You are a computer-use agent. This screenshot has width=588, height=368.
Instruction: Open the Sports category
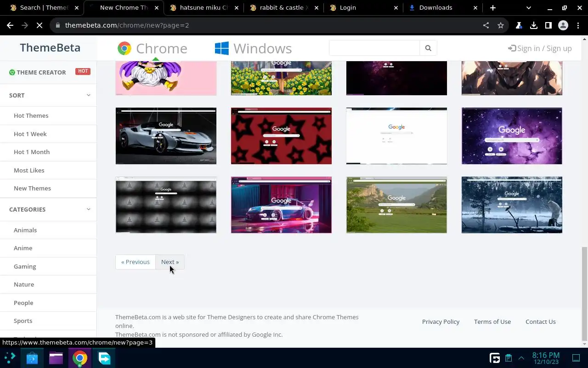coord(23,321)
